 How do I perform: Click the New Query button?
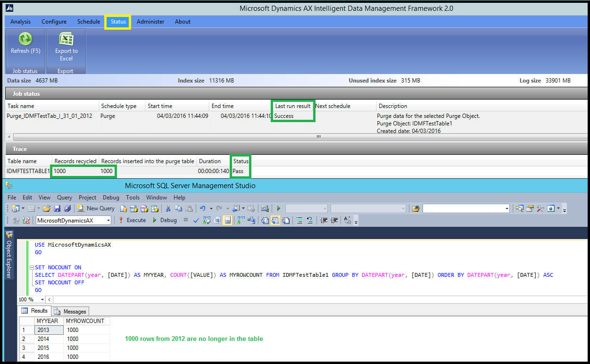point(96,208)
